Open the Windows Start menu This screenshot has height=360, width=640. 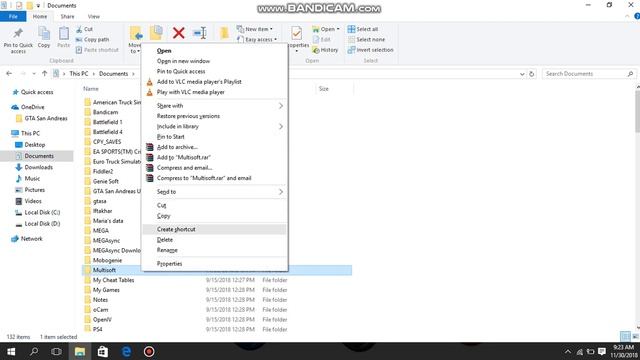(11, 351)
